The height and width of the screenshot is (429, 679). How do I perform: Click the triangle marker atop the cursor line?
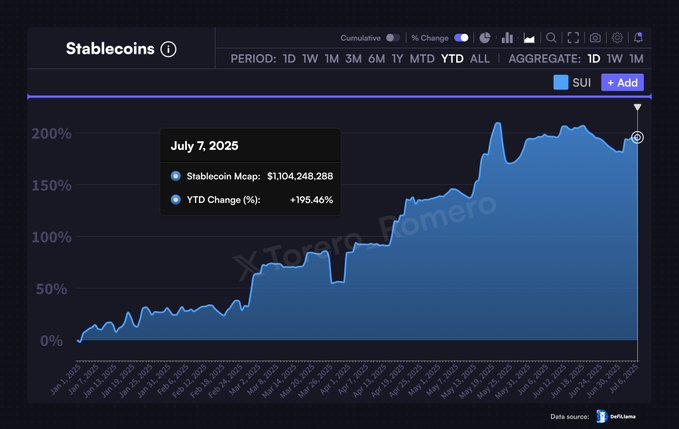click(x=637, y=107)
